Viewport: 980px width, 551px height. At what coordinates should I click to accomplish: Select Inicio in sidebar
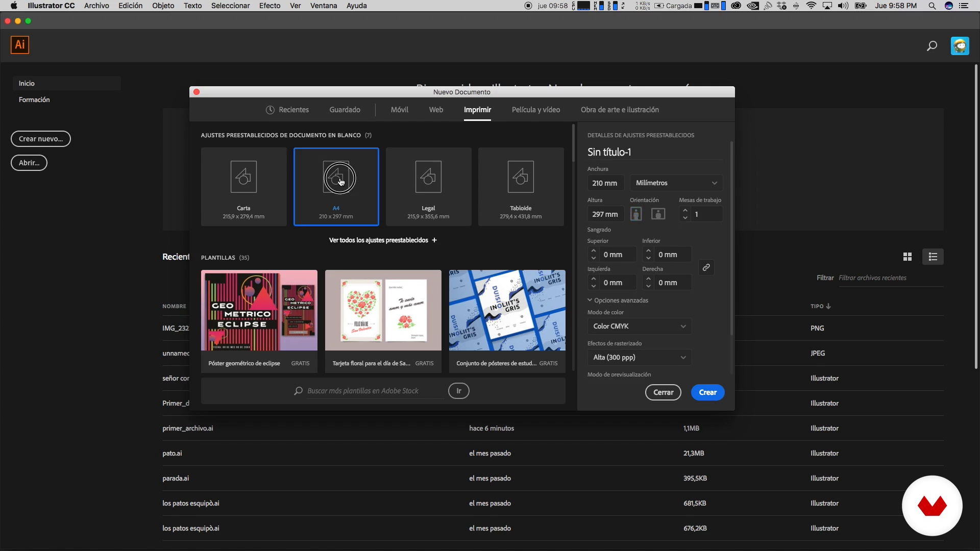point(66,84)
